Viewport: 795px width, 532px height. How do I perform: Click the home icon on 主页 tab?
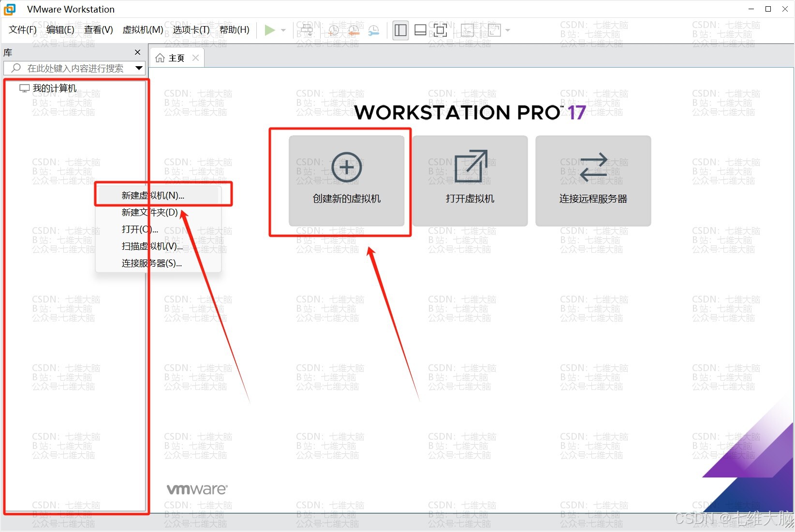(160, 58)
